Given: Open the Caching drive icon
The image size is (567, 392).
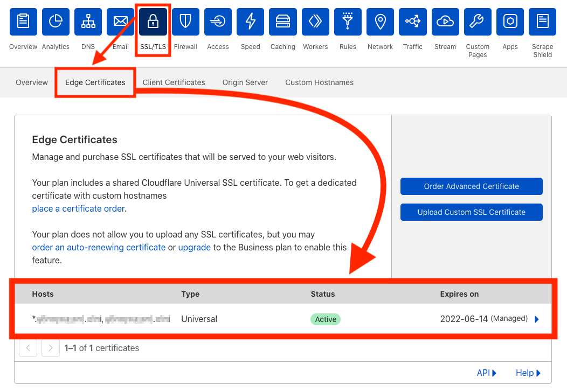Looking at the screenshot, I should [283, 22].
